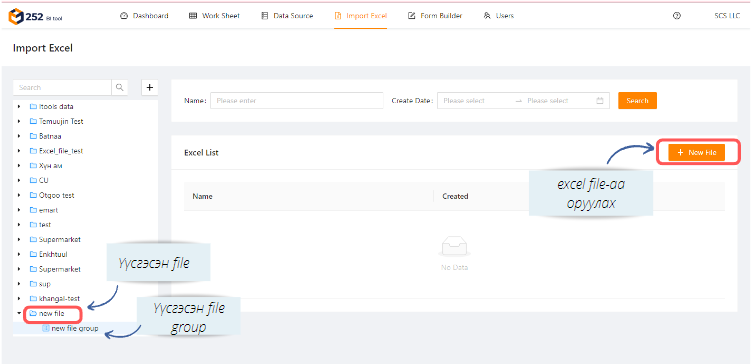The image size is (753, 364).
Task: Click the folder tree Search field
Action: 62,87
